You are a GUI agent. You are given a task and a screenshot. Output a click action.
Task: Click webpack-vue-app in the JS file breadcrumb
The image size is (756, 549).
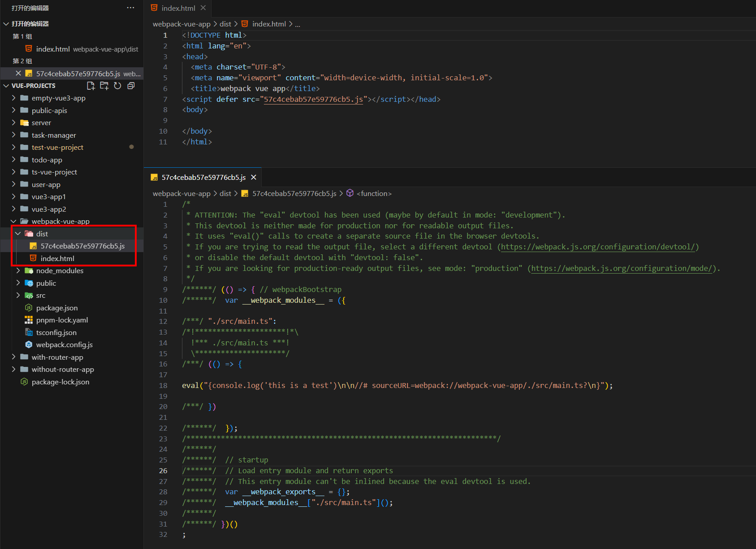(x=181, y=193)
